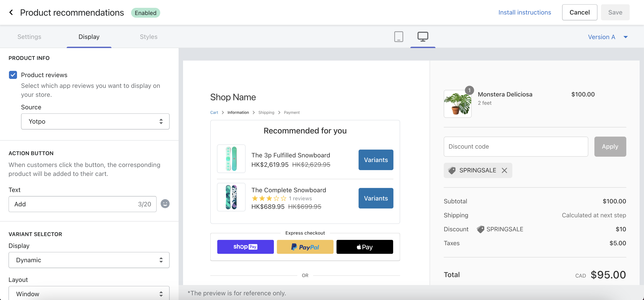Click the Cancel button

(579, 13)
